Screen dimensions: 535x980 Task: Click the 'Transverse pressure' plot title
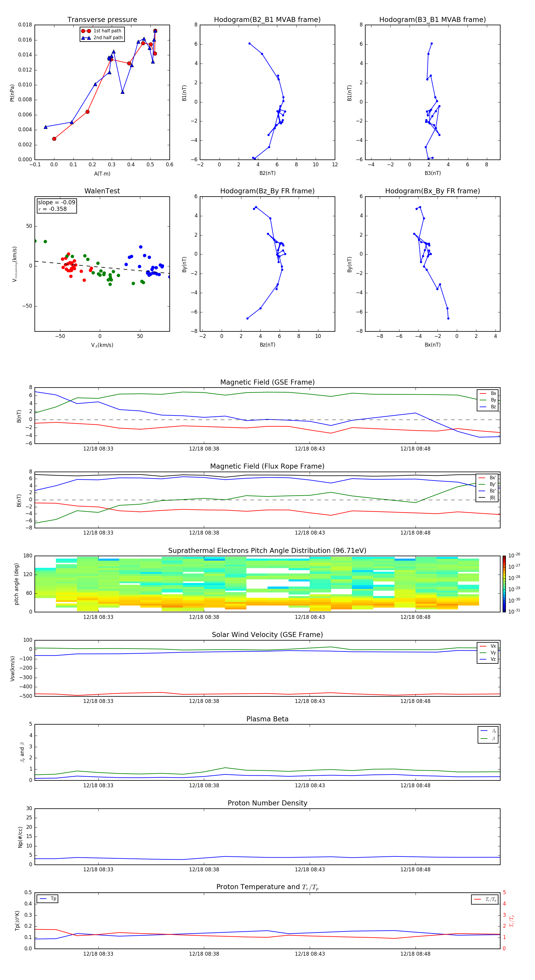102,19
